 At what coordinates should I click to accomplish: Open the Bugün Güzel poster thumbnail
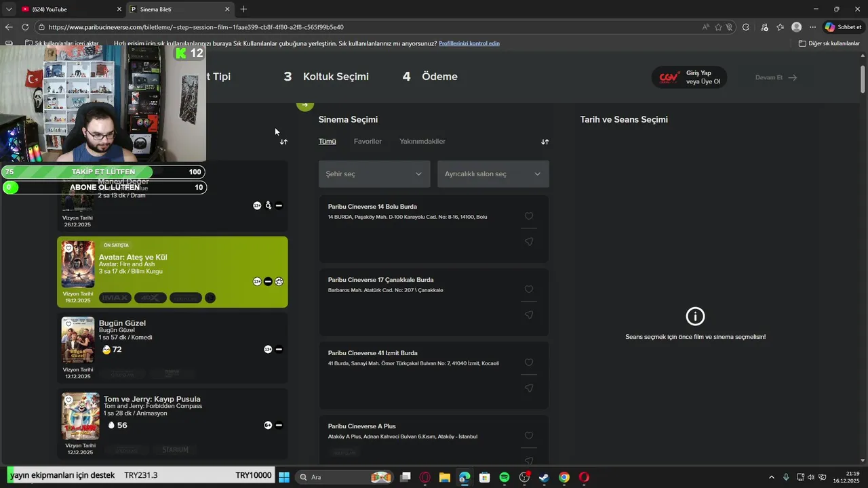tap(78, 340)
